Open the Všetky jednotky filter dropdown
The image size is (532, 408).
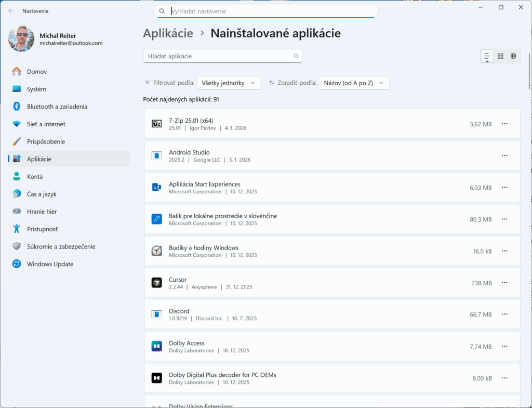229,82
